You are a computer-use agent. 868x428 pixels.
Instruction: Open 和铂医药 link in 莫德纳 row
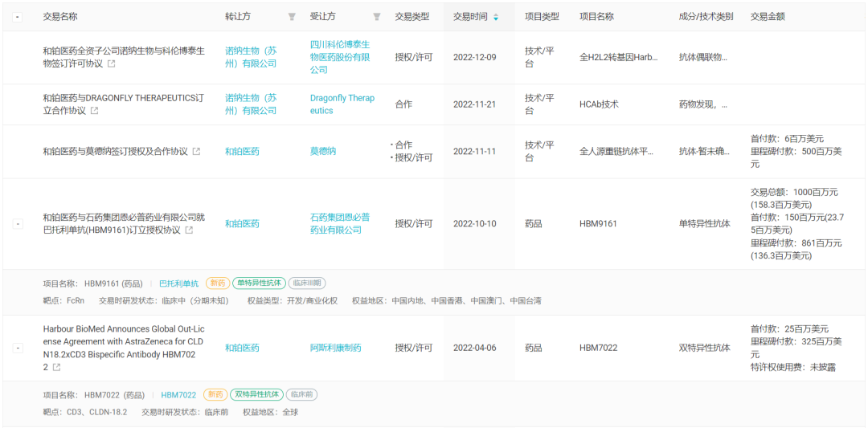click(x=242, y=152)
